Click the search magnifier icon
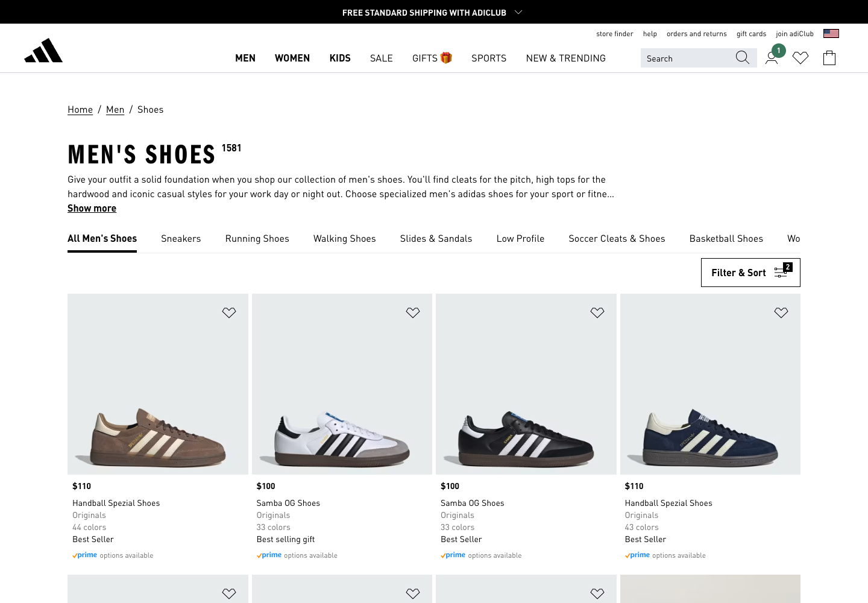Viewport: 868px width, 603px height. click(743, 58)
